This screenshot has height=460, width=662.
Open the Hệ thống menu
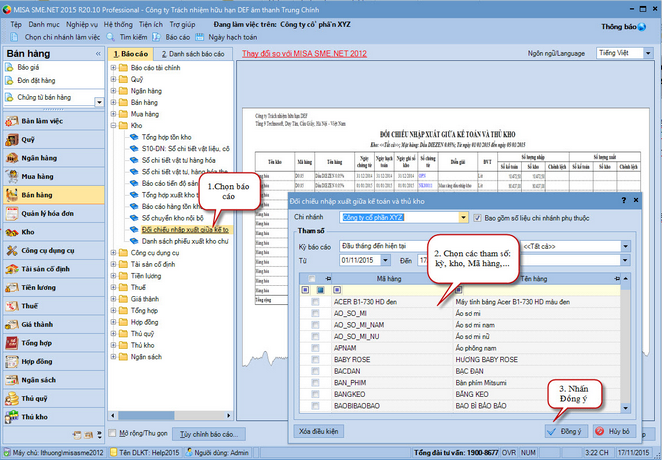[118, 24]
